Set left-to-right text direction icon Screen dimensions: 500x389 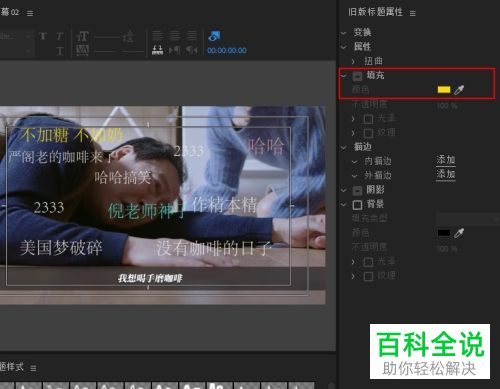tap(175, 50)
